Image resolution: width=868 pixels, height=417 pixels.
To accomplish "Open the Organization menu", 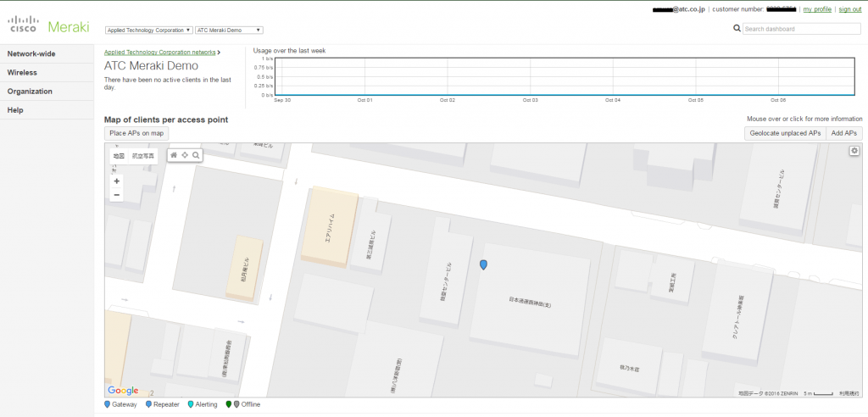I will 47,92.
